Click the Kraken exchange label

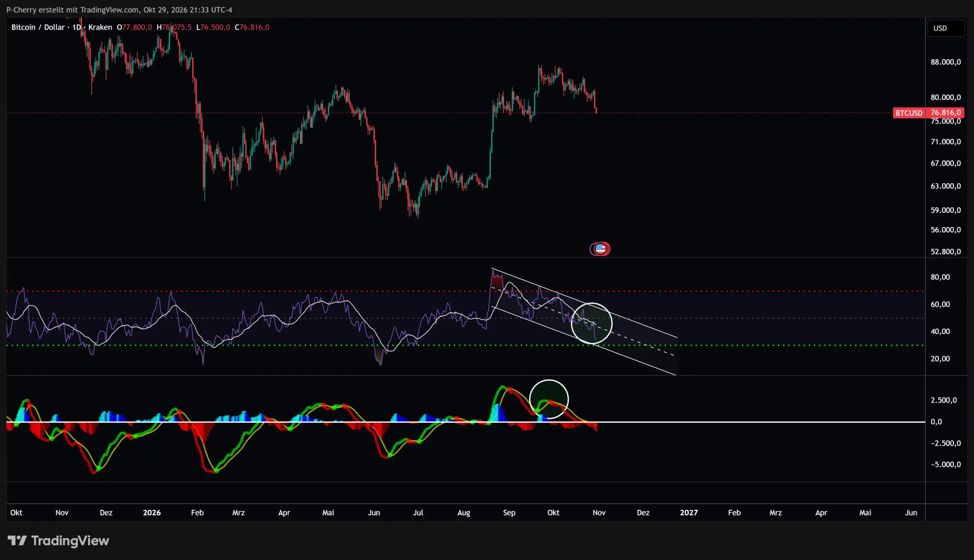point(100,27)
